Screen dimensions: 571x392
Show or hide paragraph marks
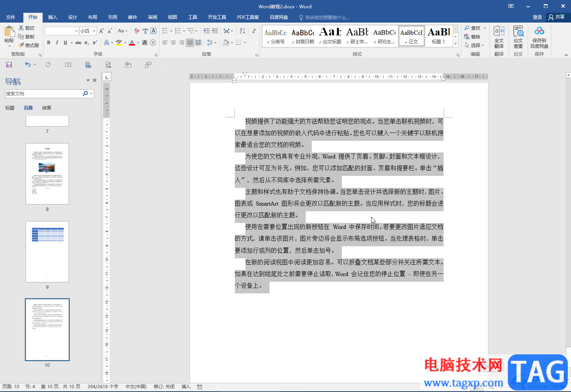coord(254,31)
